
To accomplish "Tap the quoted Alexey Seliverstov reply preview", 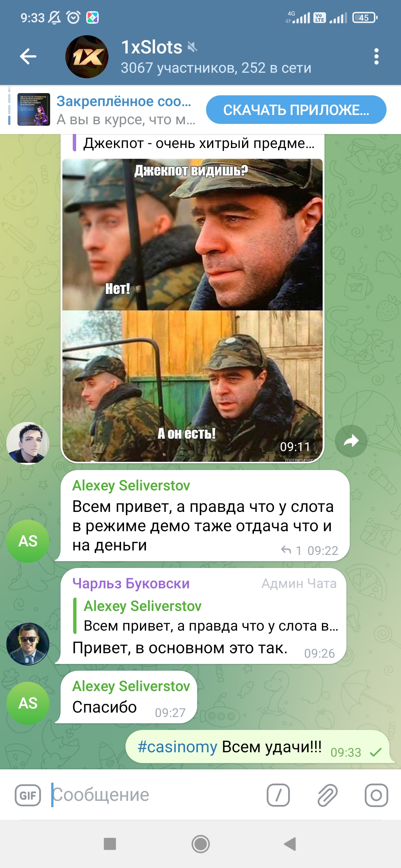I will pyautogui.click(x=206, y=616).
